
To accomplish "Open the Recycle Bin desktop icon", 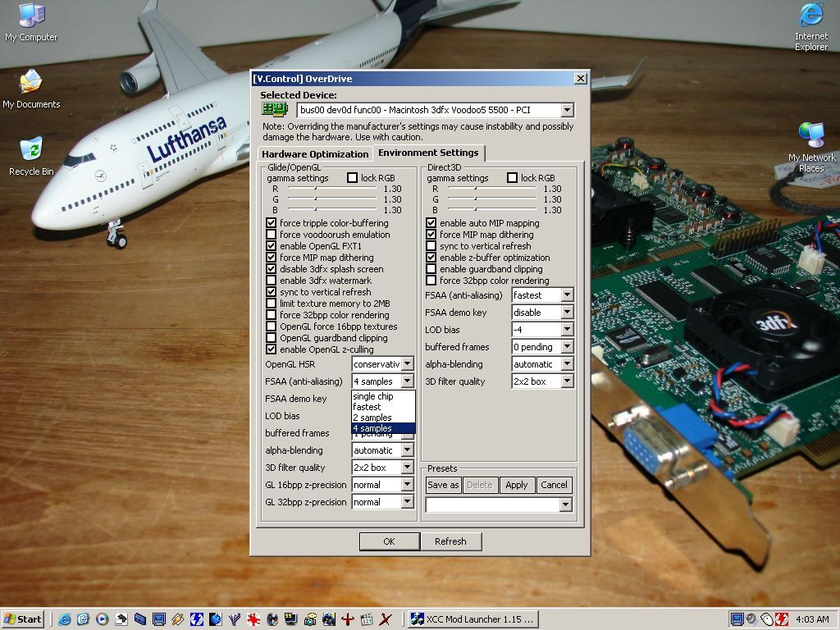I will pos(31,157).
